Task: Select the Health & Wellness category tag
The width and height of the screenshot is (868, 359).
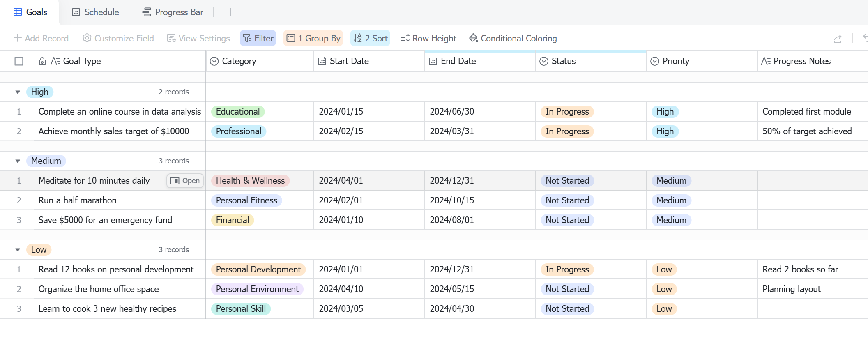Action: tap(250, 181)
